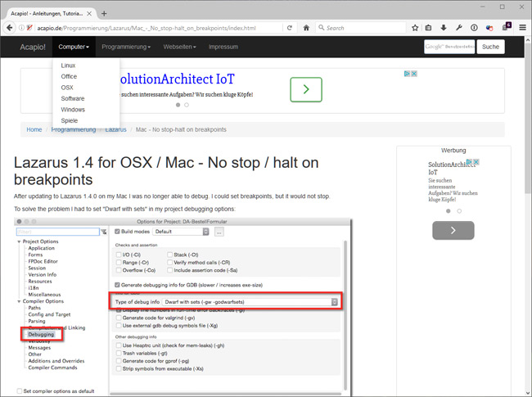The width and height of the screenshot is (532, 397).
Task: Open the developer wrench icon
Action: click(458, 28)
